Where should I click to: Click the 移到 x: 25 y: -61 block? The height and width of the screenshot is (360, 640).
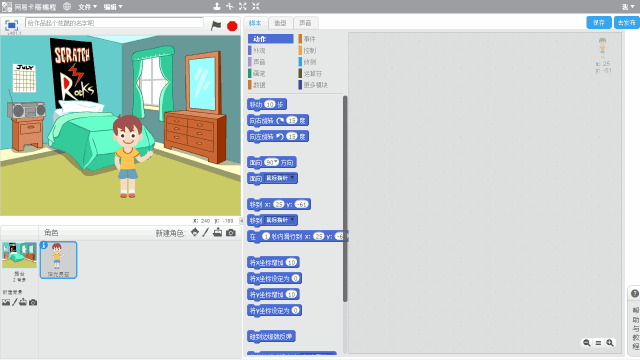(x=279, y=204)
